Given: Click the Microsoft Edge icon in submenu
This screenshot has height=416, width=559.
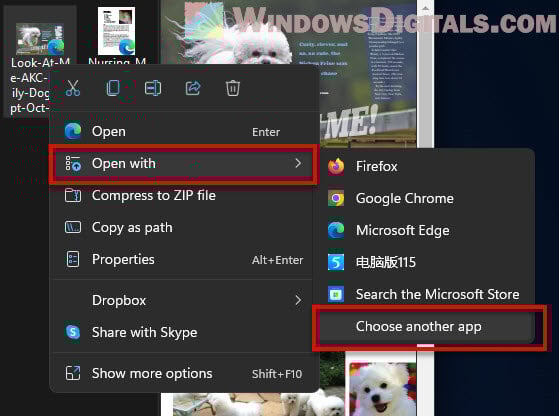Looking at the screenshot, I should (336, 230).
